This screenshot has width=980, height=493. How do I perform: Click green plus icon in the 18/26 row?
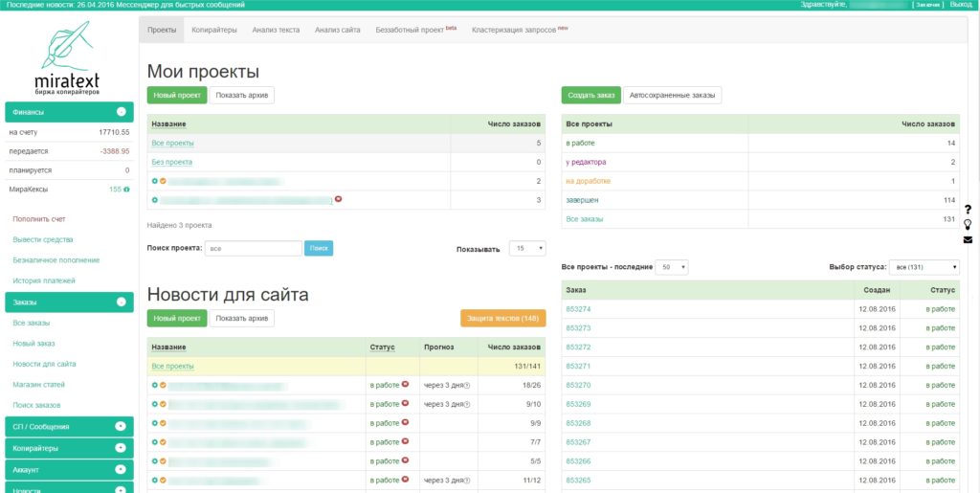pyautogui.click(x=154, y=385)
